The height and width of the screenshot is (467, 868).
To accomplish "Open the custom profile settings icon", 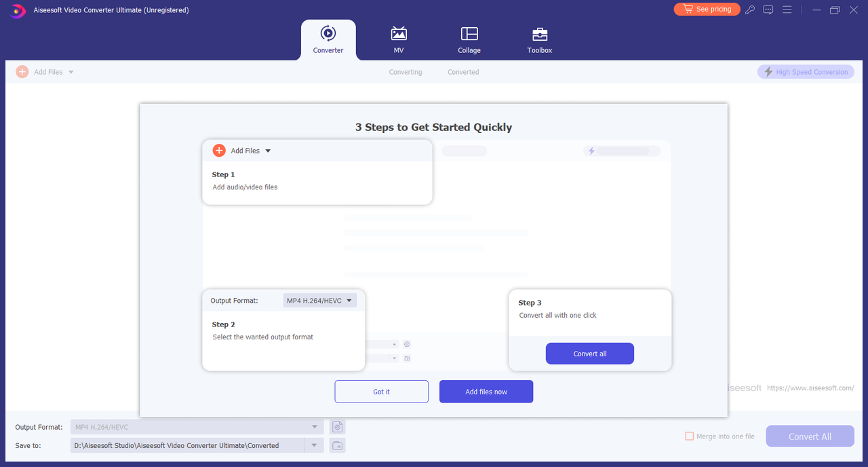I will (x=337, y=427).
